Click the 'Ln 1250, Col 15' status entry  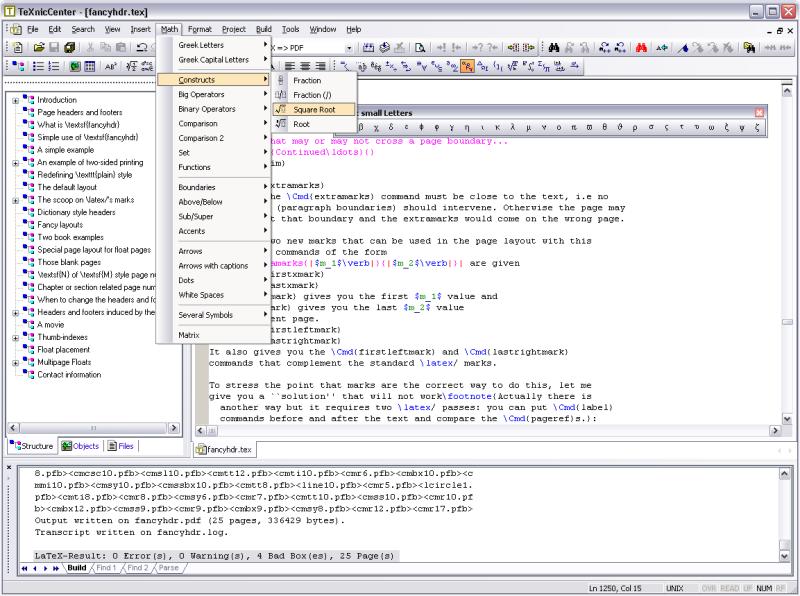(x=615, y=588)
